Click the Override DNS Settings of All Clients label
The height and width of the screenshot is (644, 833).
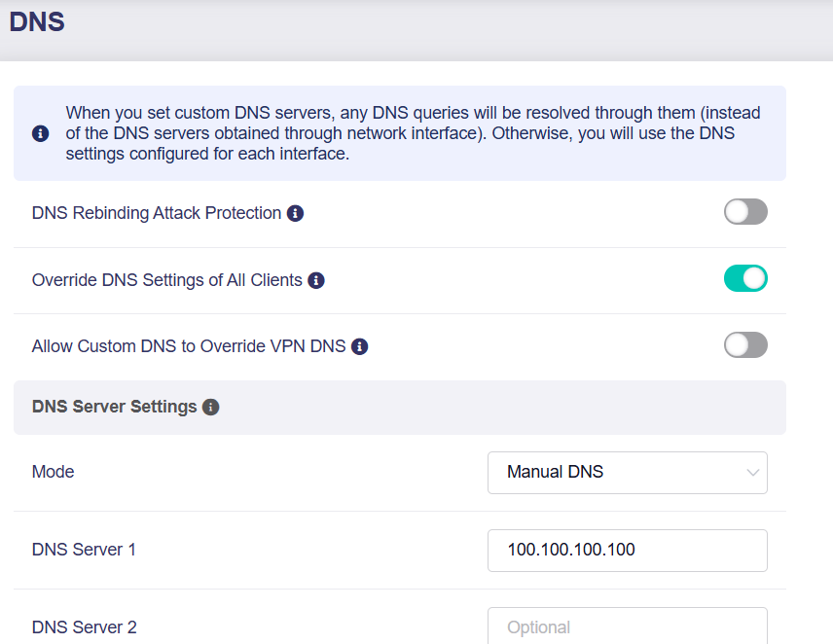(x=167, y=280)
